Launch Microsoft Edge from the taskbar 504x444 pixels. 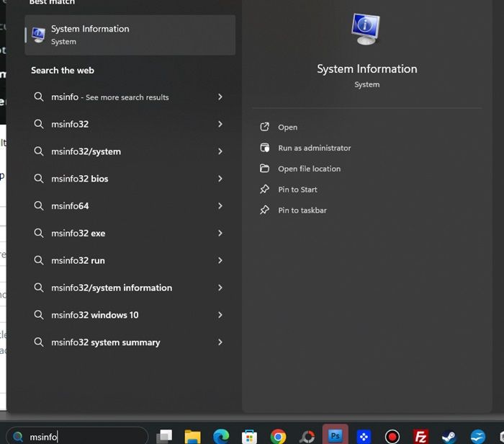tap(221, 436)
